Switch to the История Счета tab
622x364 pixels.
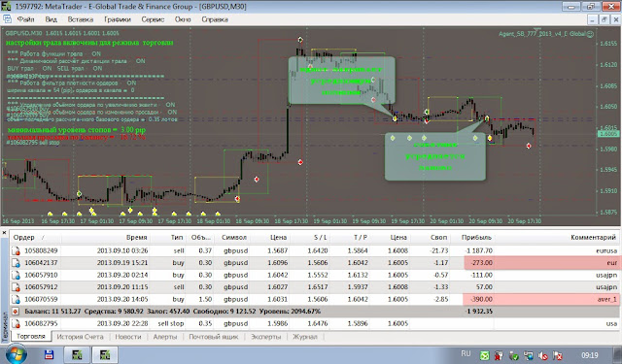[80, 337]
